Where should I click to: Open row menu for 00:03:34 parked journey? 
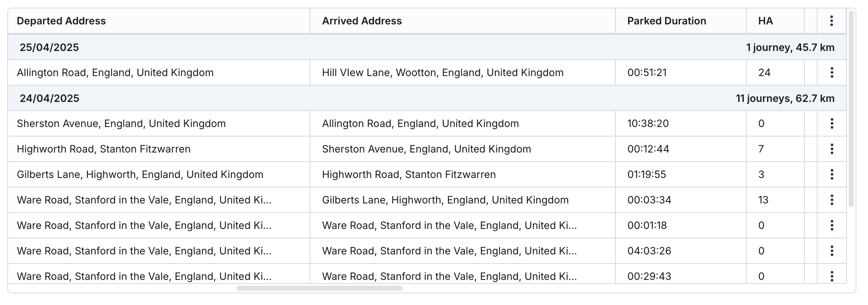(x=831, y=200)
